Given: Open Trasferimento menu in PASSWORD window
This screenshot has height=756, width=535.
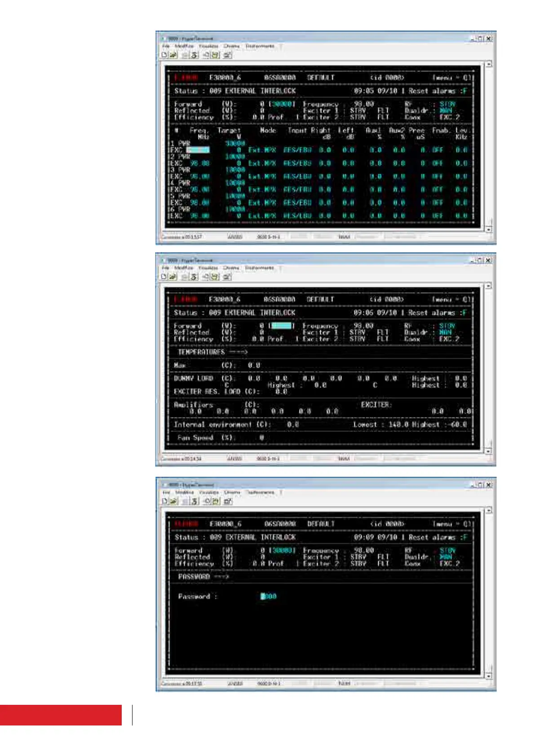Looking at the screenshot, I should pos(261,492).
